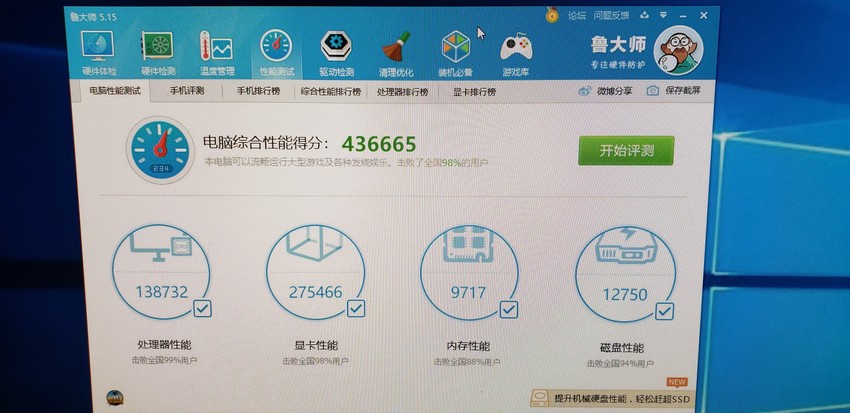Image resolution: width=850 pixels, height=413 pixels.
Task: Open 硬件检测 hardware detection section
Action: [x=158, y=53]
